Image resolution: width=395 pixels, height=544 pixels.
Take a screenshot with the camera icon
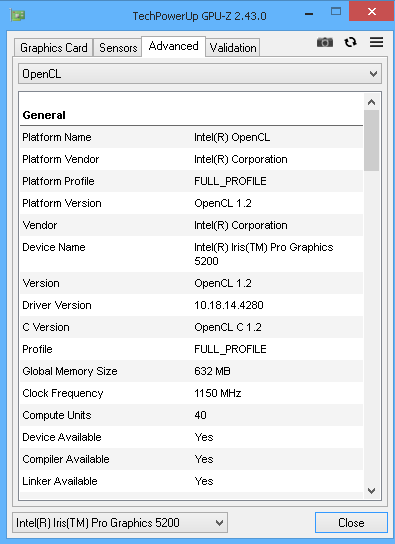pyautogui.click(x=325, y=42)
